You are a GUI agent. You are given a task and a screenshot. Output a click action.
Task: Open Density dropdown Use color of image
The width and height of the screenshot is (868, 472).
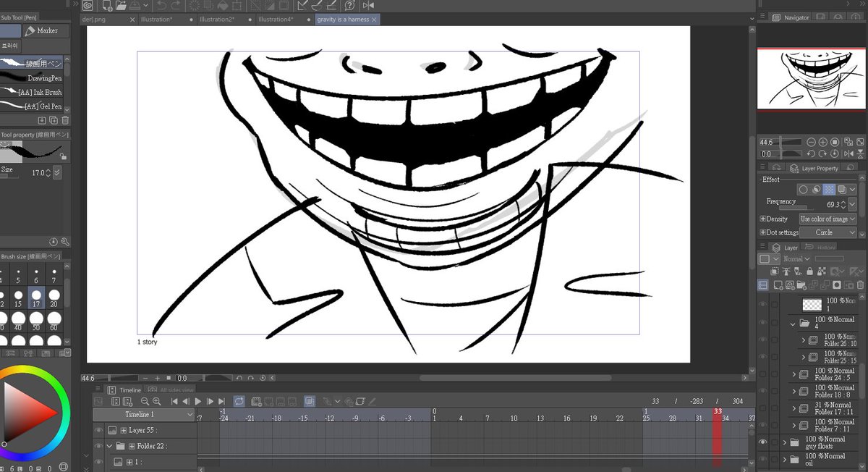coord(828,219)
